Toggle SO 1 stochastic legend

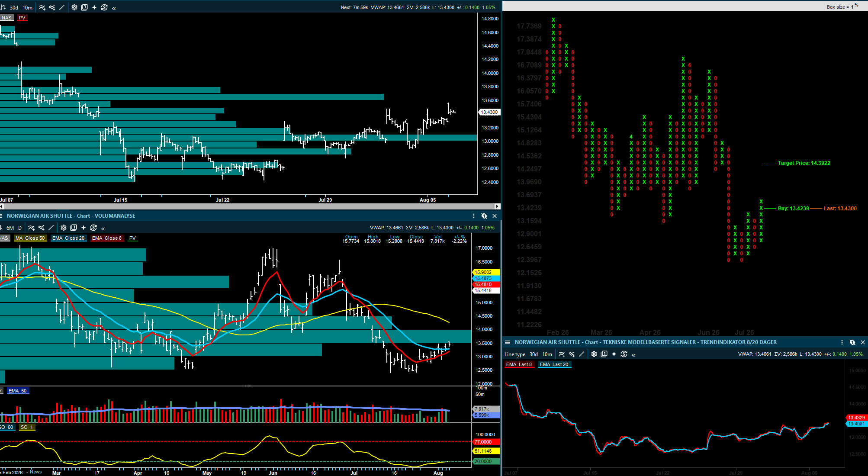[x=27, y=427]
